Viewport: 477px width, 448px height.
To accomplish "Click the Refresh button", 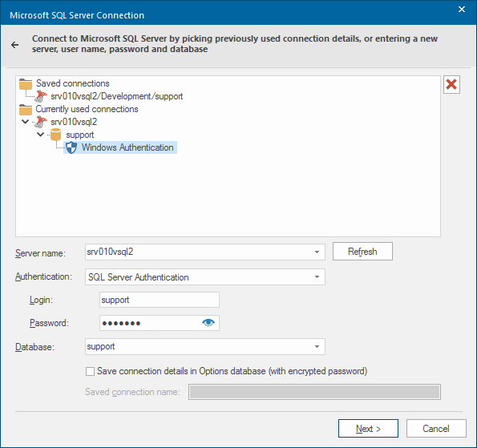I will [362, 251].
